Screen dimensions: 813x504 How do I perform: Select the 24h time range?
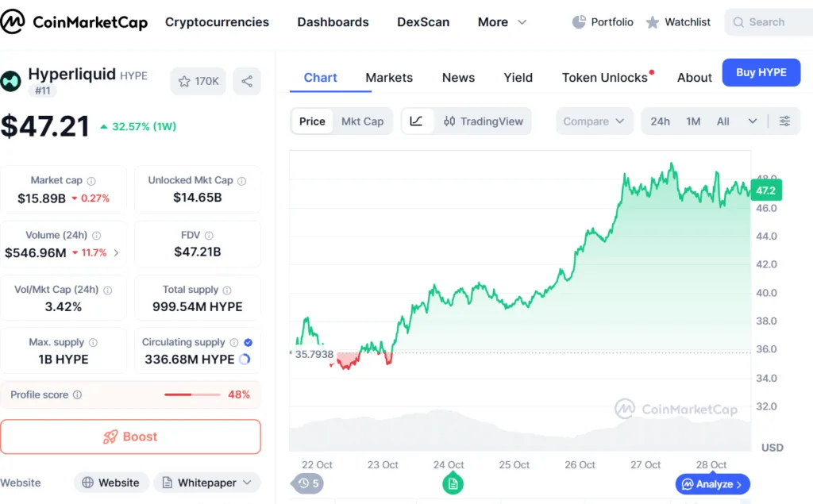click(660, 121)
